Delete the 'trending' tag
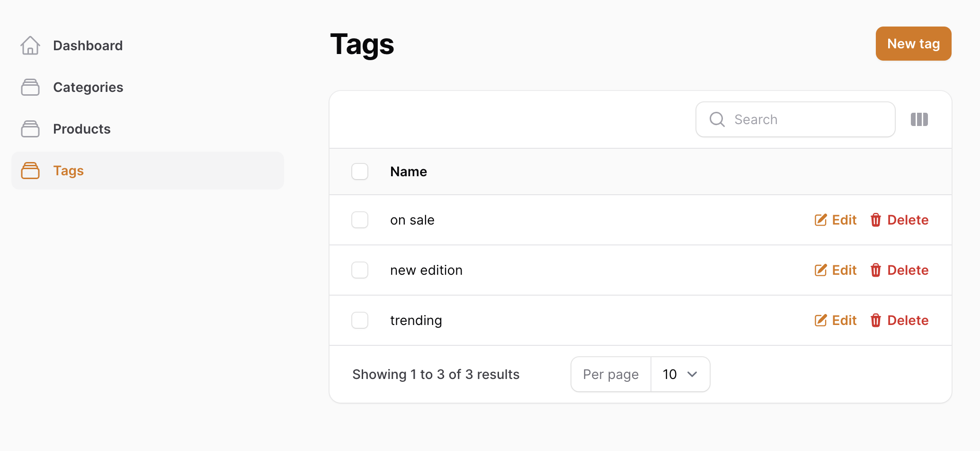 (x=899, y=320)
